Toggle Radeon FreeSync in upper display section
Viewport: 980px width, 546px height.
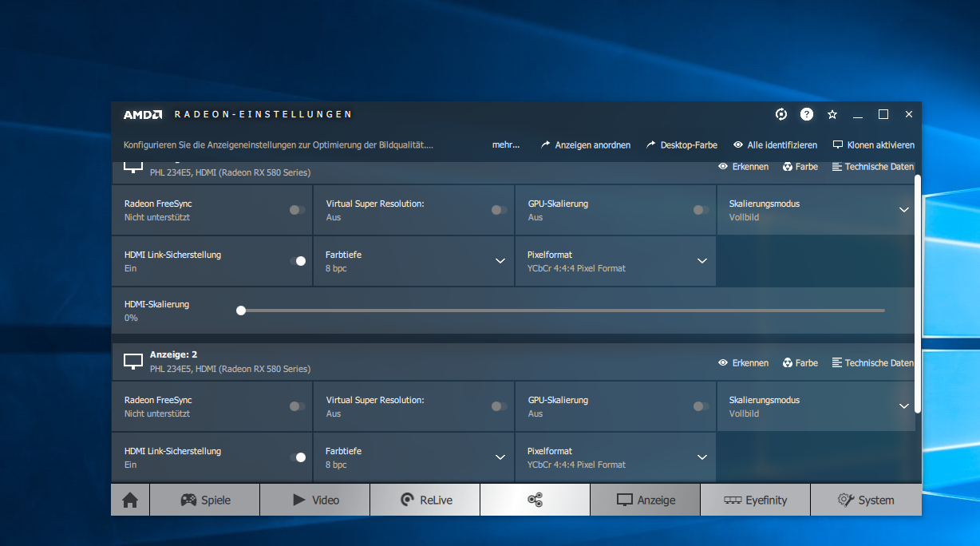(298, 210)
